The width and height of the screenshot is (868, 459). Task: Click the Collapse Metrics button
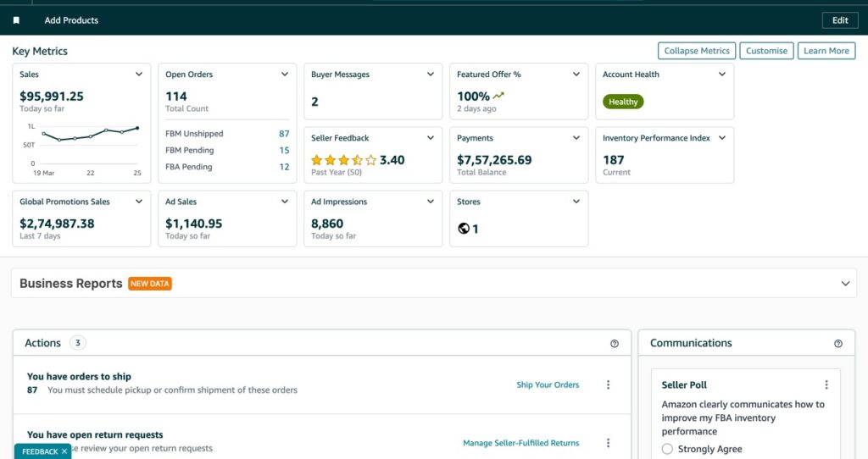pyautogui.click(x=697, y=51)
